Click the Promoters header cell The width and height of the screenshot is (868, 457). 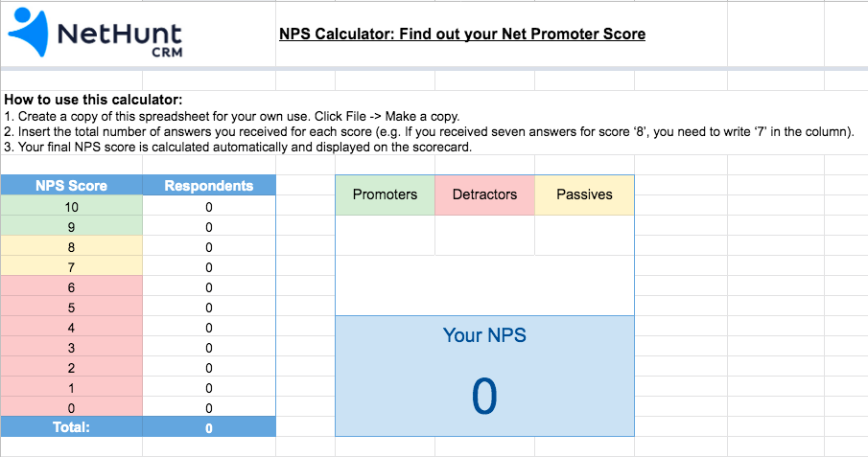[385, 194]
